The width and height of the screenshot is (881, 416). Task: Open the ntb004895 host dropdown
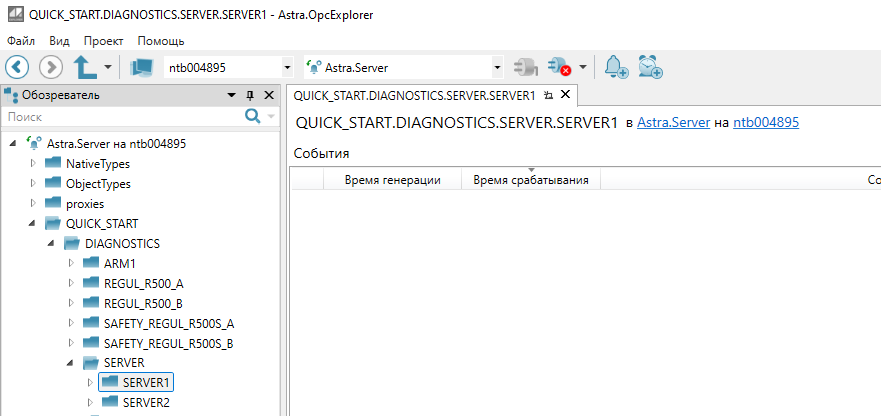[288, 68]
